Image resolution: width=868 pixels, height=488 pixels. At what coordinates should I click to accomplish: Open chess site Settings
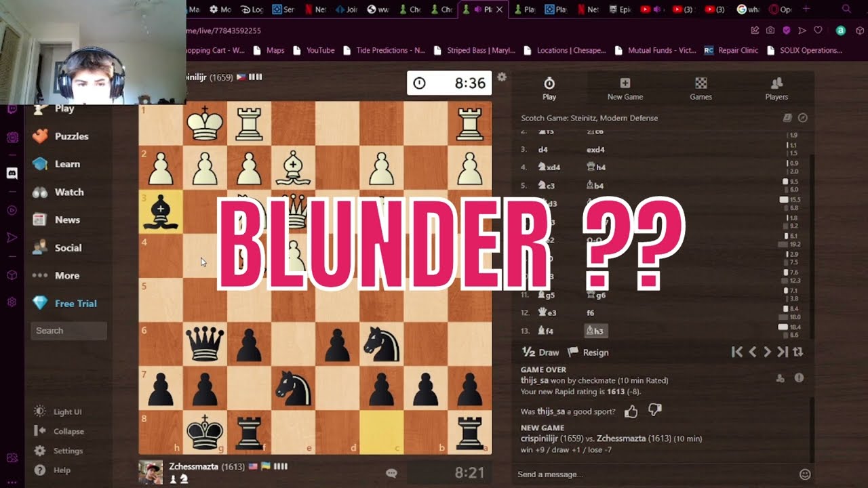point(59,451)
